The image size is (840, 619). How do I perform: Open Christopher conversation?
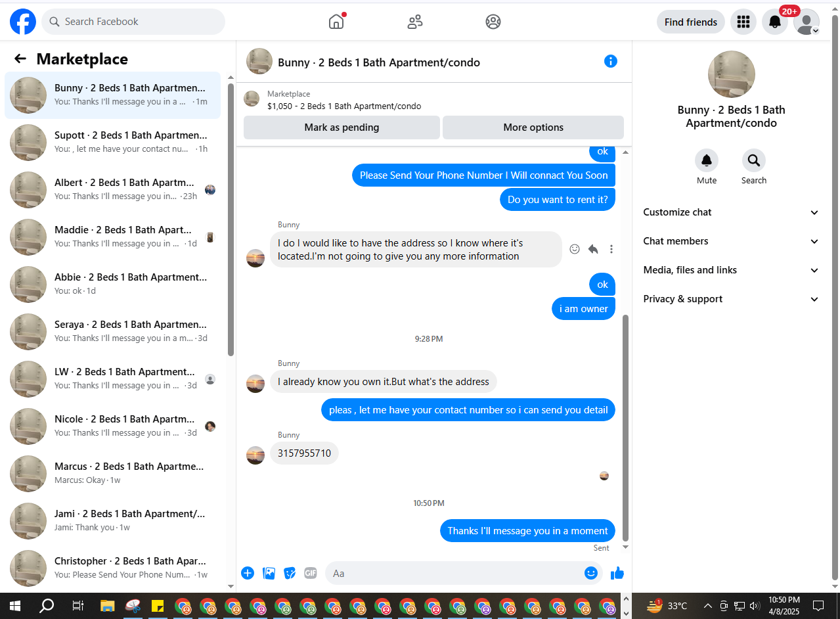[113, 568]
